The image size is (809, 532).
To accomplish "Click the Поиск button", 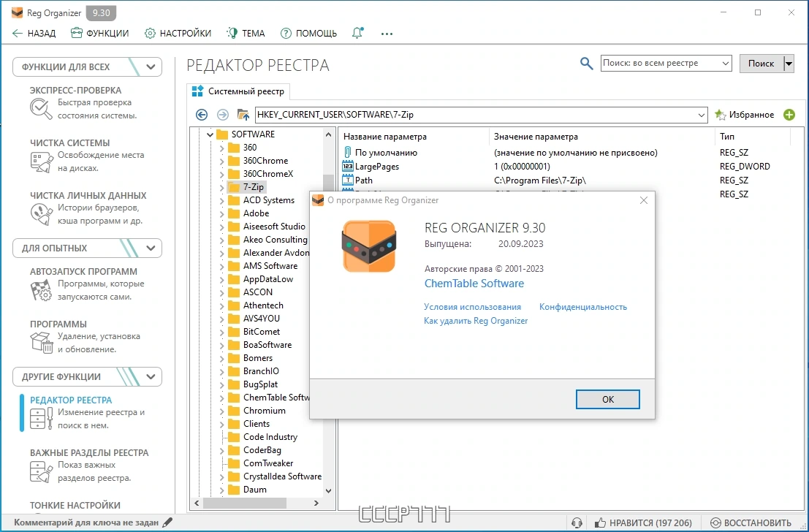I will click(761, 63).
